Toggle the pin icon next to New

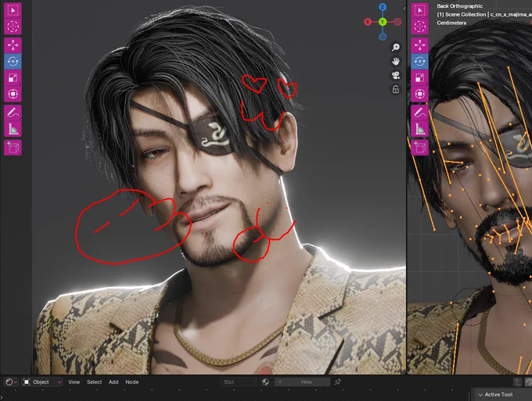[x=338, y=382]
